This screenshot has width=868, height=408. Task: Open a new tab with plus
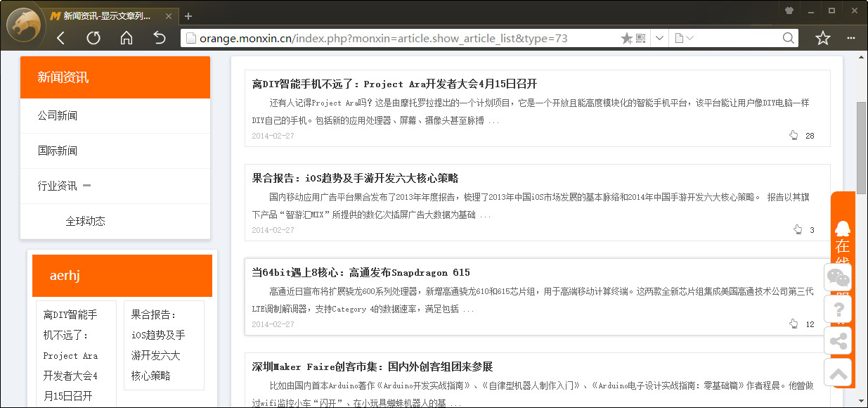pos(188,16)
